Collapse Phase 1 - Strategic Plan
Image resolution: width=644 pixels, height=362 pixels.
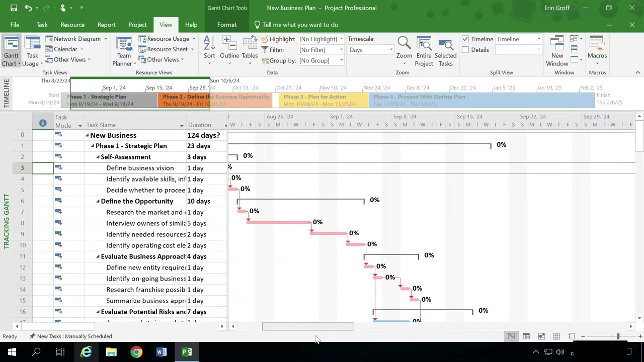pos(93,146)
